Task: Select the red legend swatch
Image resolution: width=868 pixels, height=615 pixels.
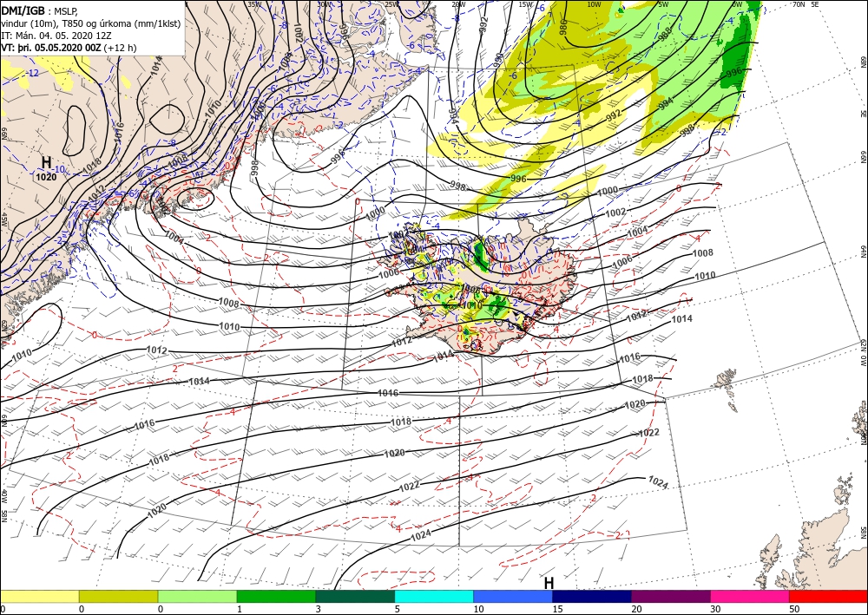Action: coord(828,596)
